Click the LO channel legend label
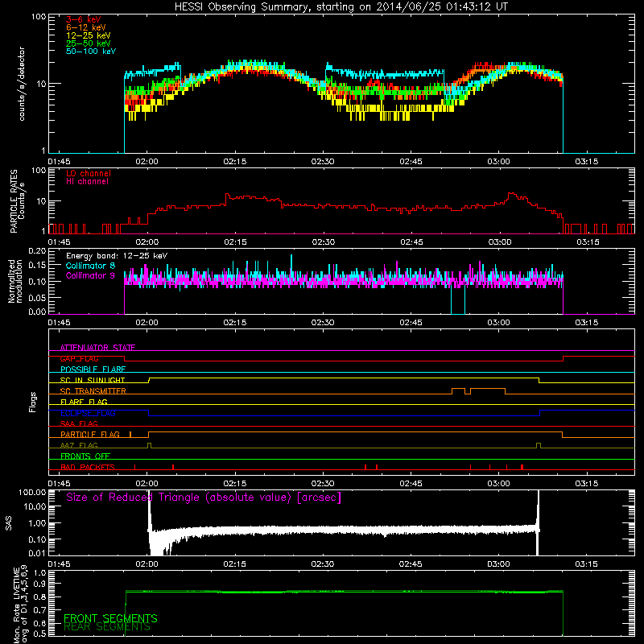The height and width of the screenshot is (644, 644). pyautogui.click(x=89, y=173)
